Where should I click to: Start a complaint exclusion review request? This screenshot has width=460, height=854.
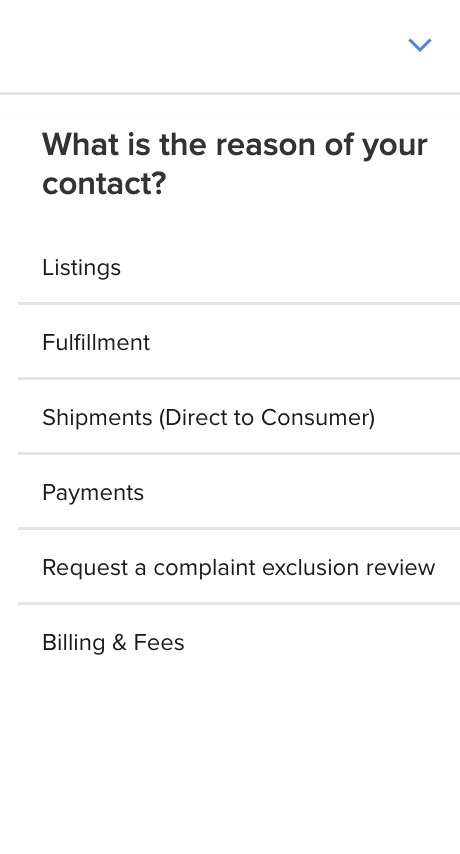click(239, 568)
